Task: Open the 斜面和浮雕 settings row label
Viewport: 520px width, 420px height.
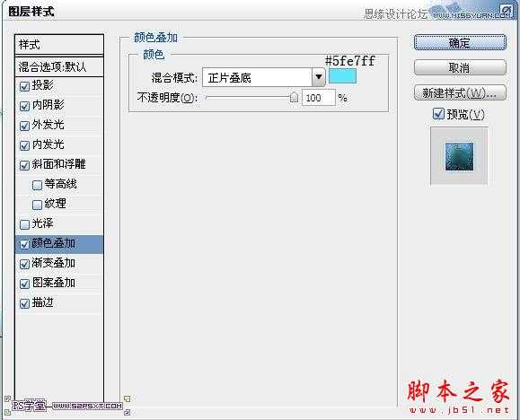Action: tap(58, 164)
